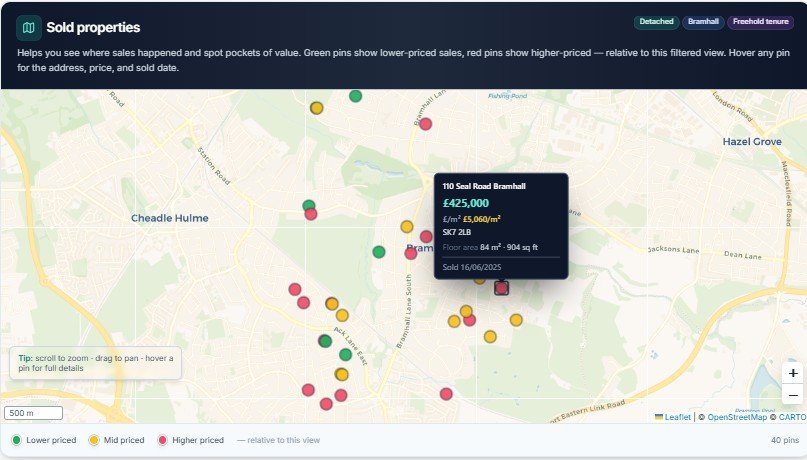
Task: Select the Freehold tenure filter chip
Action: pyautogui.click(x=761, y=22)
